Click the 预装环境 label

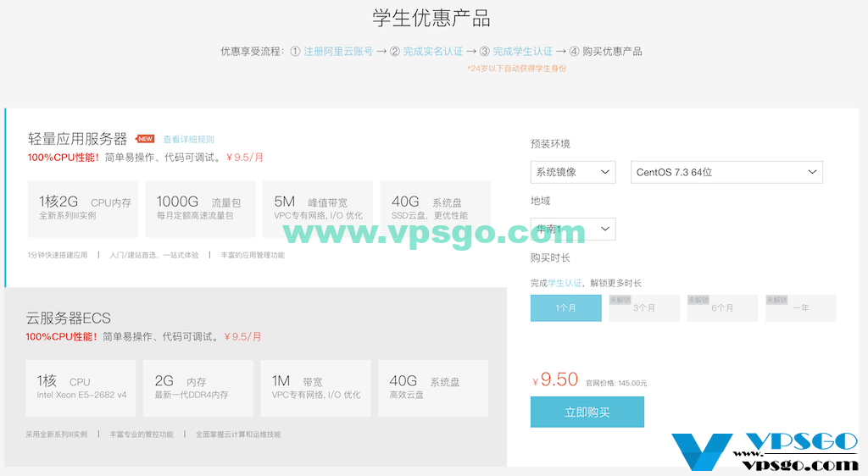coord(550,144)
